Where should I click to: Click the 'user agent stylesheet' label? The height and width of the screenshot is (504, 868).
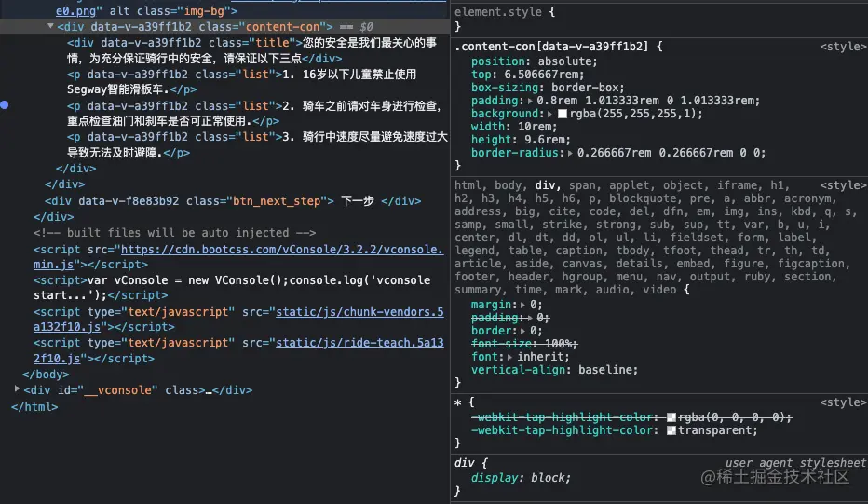795,463
